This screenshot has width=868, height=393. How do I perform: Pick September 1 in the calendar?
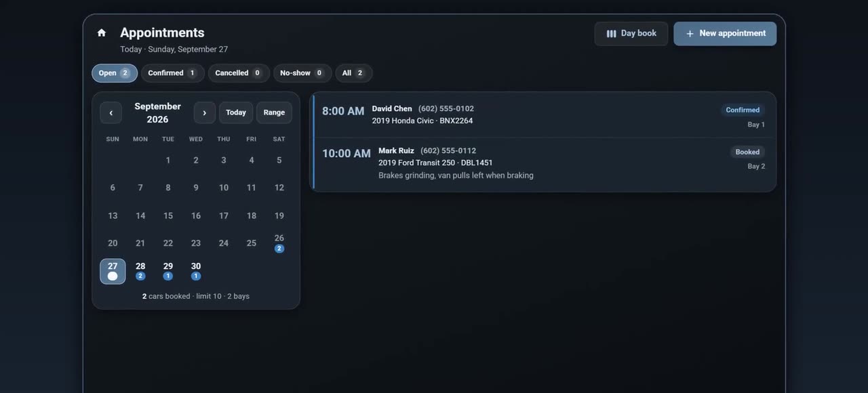[168, 161]
